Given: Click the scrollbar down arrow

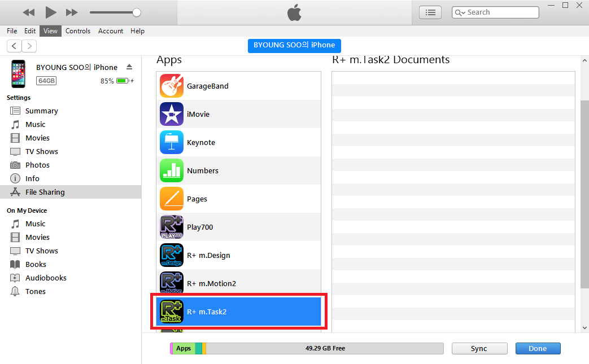Looking at the screenshot, I should point(584,327).
